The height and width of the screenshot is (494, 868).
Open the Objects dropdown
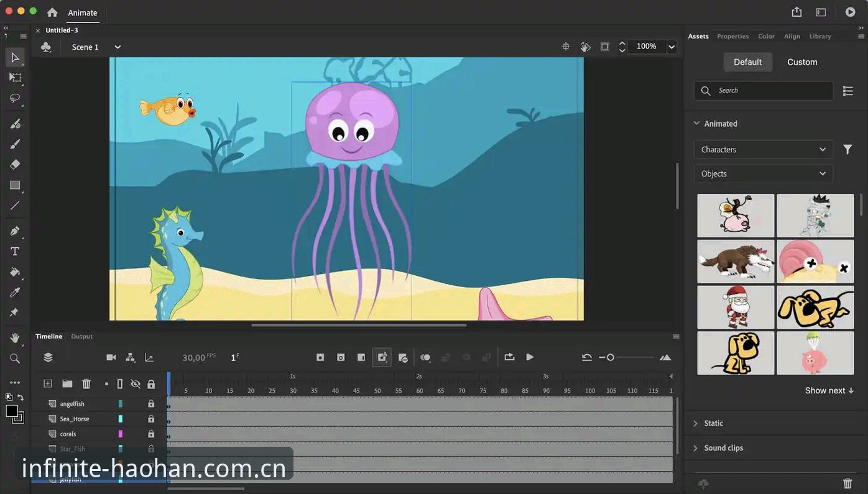pos(764,174)
